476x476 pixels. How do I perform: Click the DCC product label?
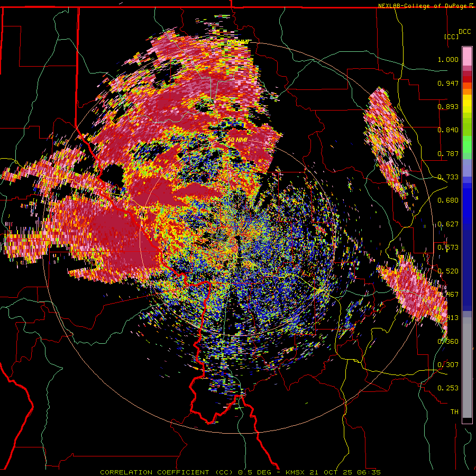(464, 32)
